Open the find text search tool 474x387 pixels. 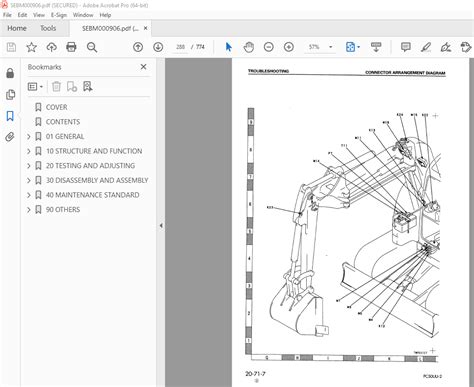92,47
